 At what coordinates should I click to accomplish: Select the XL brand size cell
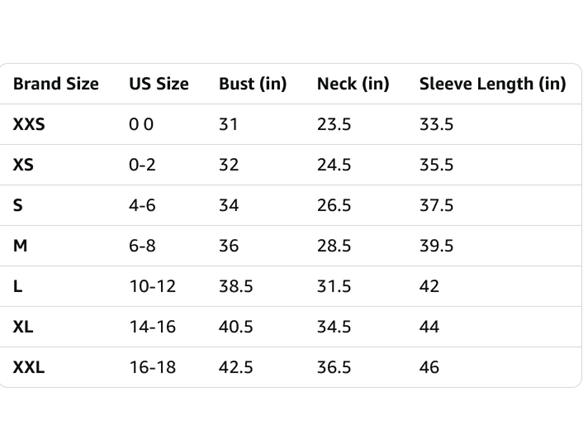pyautogui.click(x=23, y=327)
